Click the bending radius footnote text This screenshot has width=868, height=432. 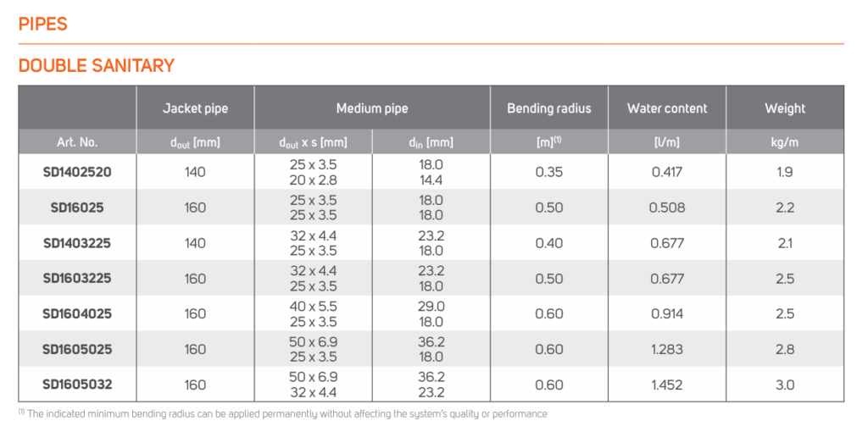tap(282, 414)
